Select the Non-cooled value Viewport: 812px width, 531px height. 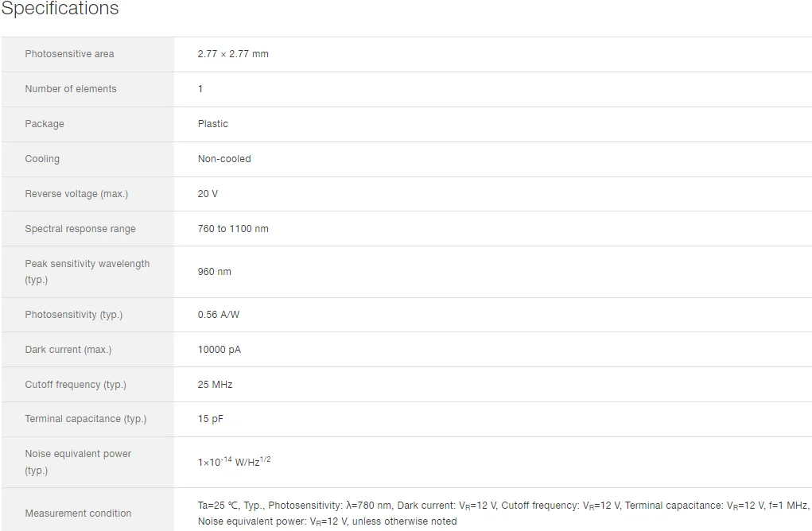tap(224, 159)
